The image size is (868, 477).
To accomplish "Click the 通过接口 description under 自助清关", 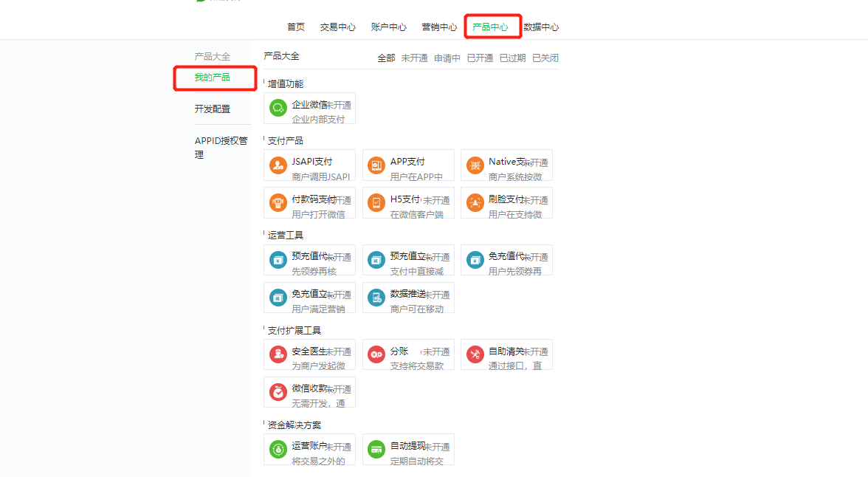I will [515, 366].
